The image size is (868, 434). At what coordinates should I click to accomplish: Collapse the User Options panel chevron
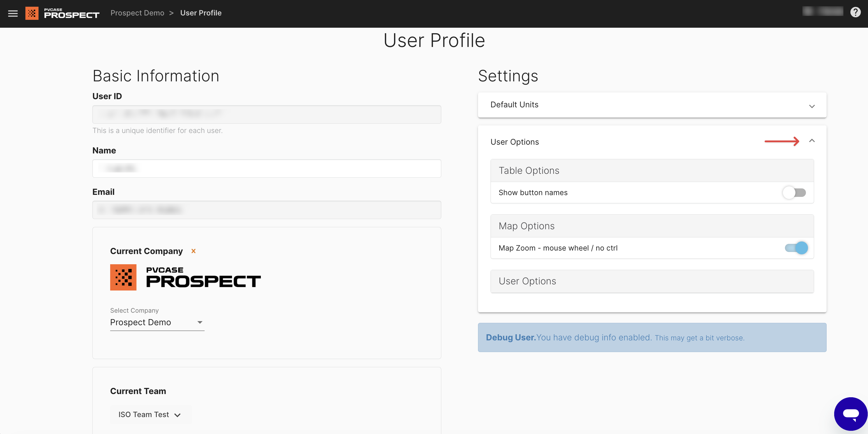click(x=812, y=141)
